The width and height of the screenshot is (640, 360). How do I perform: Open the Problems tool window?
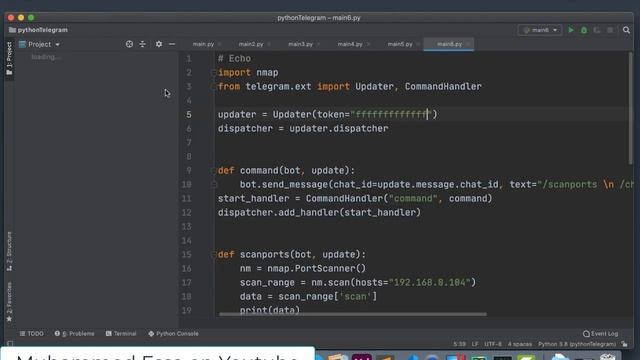click(74, 333)
